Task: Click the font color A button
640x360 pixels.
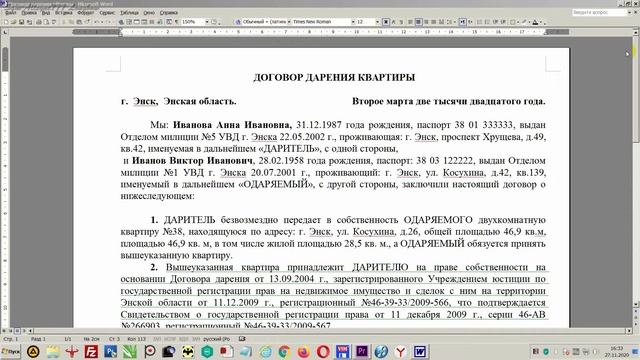Action: pyautogui.click(x=535, y=22)
